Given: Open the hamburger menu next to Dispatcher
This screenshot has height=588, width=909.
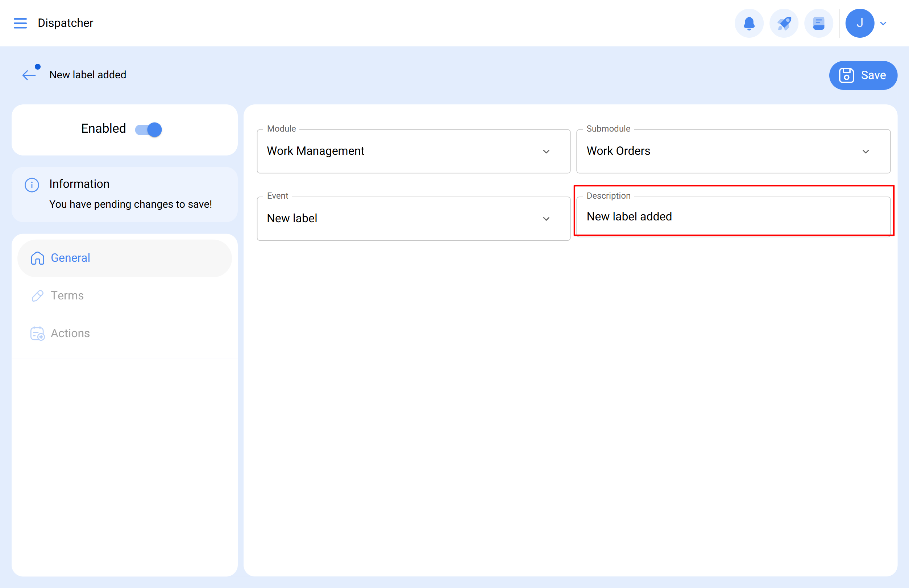Looking at the screenshot, I should 20,23.
